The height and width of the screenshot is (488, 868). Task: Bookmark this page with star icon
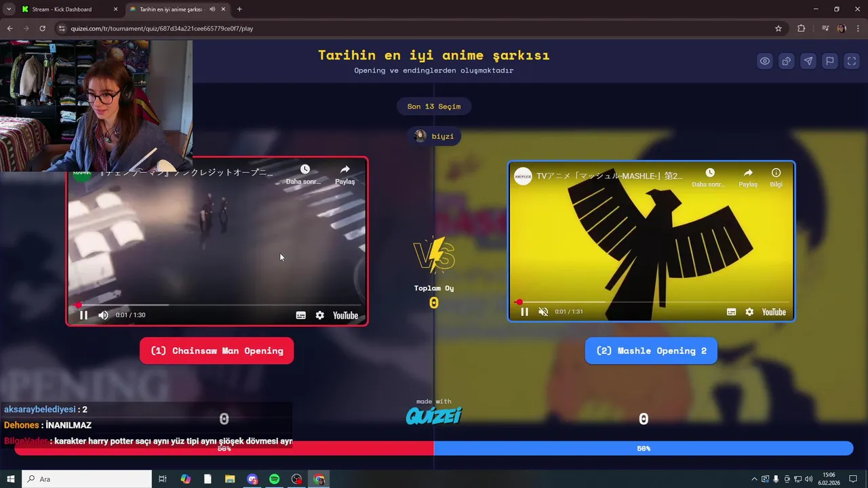pyautogui.click(x=778, y=28)
